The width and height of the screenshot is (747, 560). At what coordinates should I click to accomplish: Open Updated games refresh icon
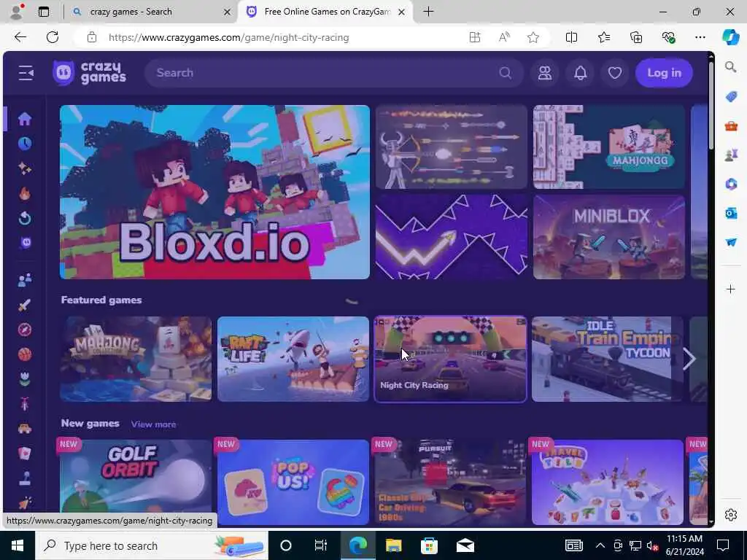pos(25,218)
